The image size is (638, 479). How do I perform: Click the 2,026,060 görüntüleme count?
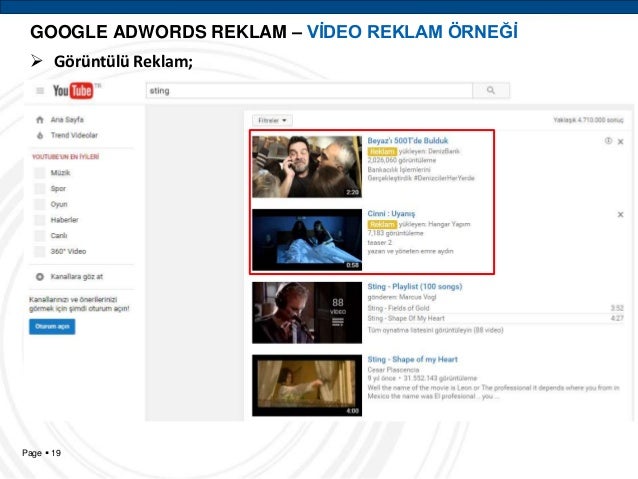click(402, 160)
